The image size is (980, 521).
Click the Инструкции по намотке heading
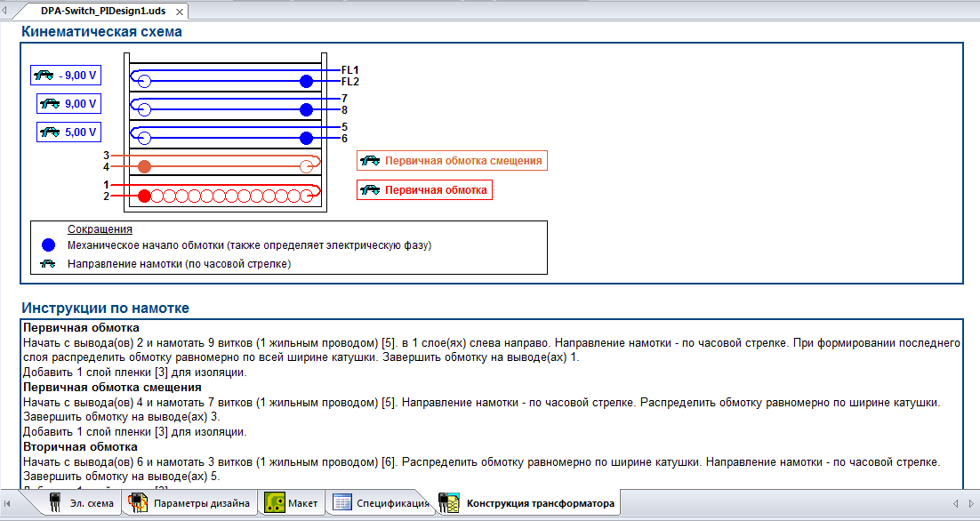click(x=106, y=308)
